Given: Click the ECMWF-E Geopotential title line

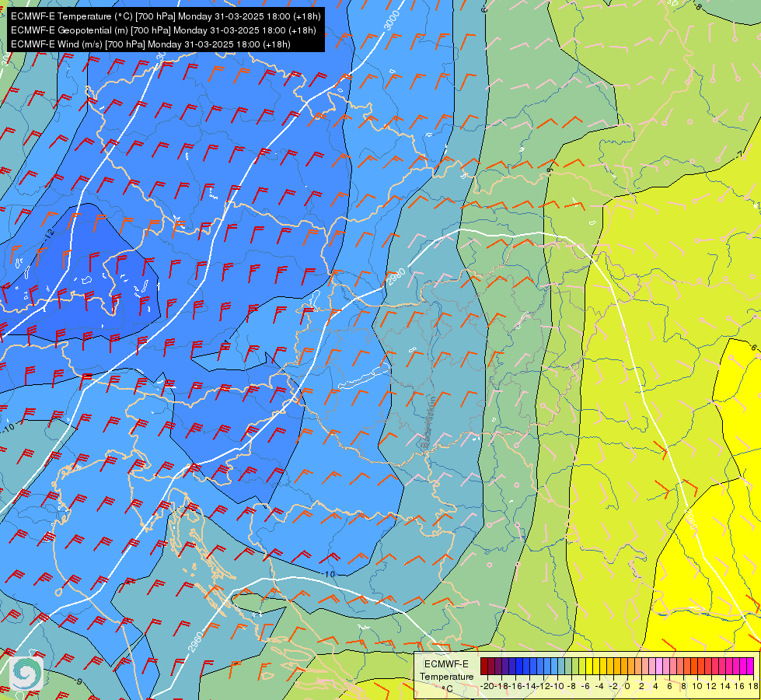Looking at the screenshot, I should (x=163, y=30).
